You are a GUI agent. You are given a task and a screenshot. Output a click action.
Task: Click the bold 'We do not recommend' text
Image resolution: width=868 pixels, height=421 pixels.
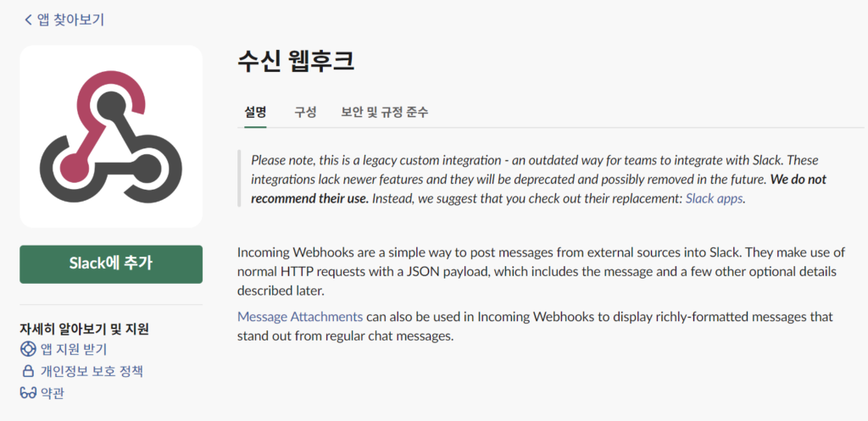coord(539,189)
